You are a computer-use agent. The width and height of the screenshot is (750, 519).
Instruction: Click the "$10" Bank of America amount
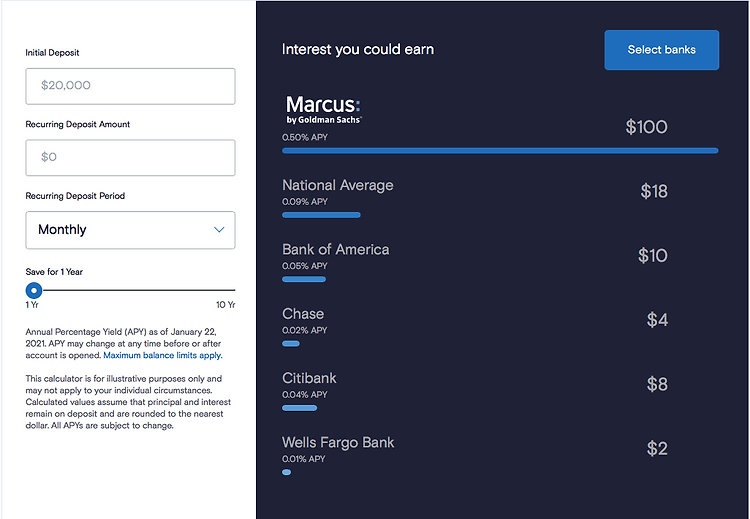tap(652, 255)
